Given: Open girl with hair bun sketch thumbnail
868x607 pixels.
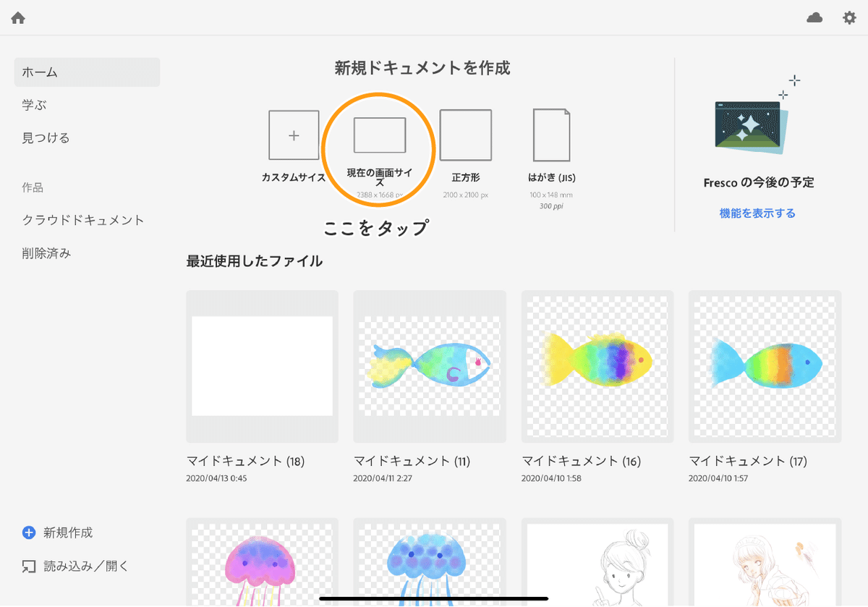Looking at the screenshot, I should [x=597, y=562].
